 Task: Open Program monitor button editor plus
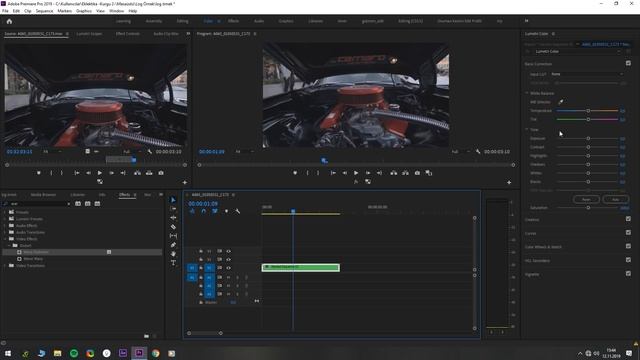click(509, 182)
